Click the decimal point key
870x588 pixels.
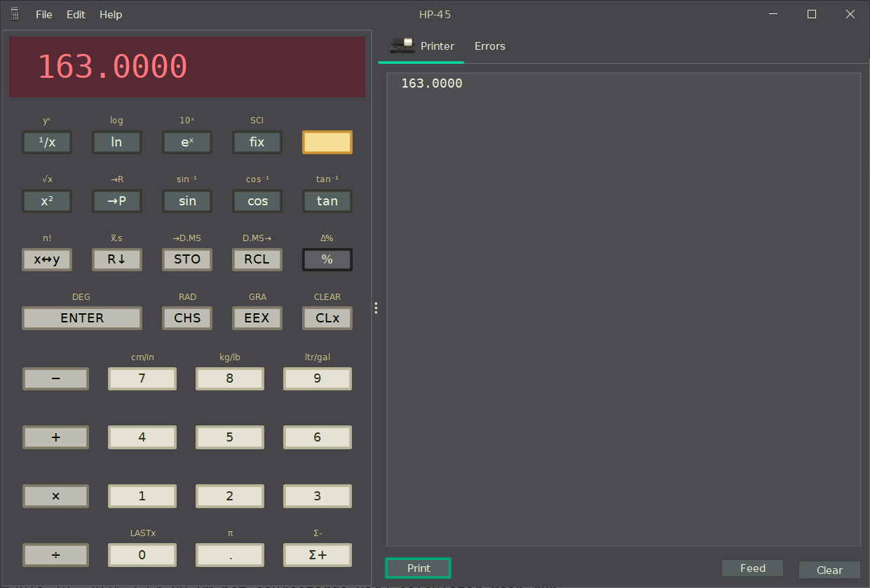[230, 555]
